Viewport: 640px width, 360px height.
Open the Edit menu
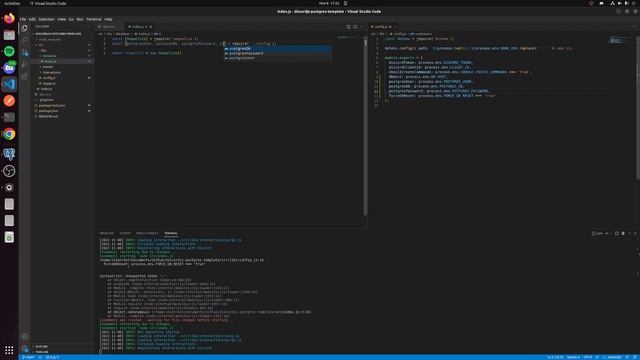pos(32,19)
